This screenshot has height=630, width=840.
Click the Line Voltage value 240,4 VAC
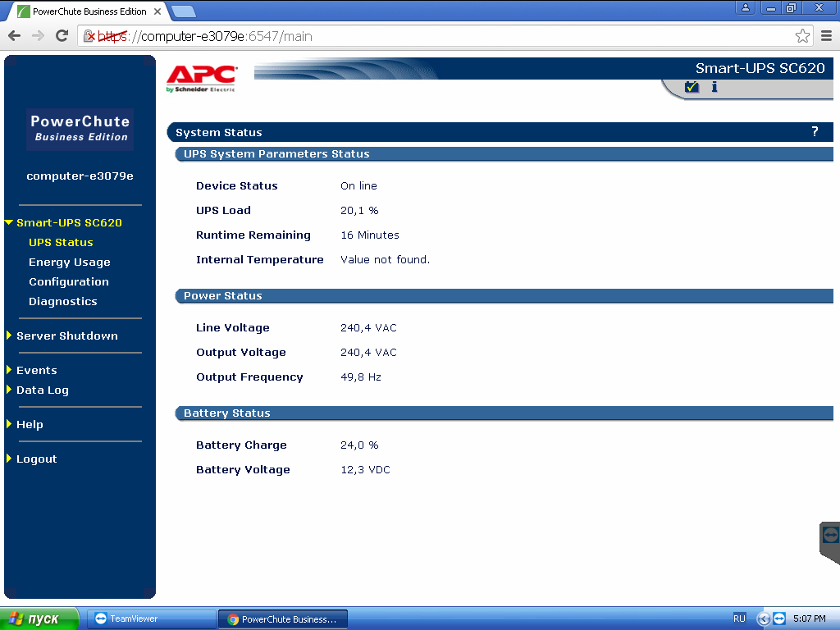368,327
